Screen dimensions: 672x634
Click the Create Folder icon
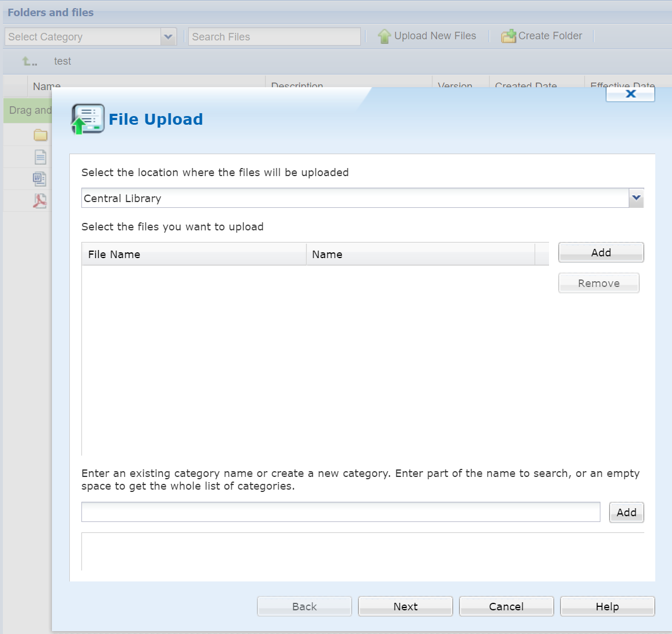click(508, 36)
